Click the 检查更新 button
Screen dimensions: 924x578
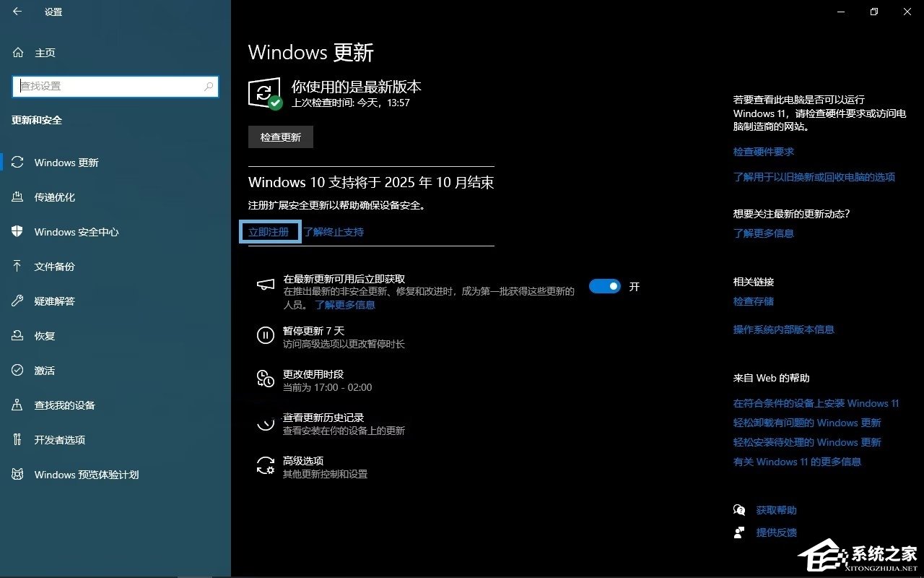[280, 137]
